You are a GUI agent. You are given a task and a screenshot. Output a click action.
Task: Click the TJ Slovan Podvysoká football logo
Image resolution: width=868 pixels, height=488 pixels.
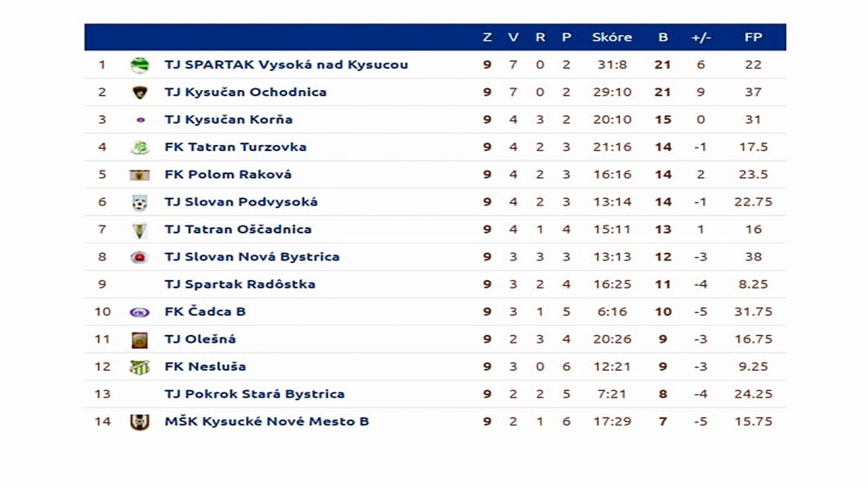140,202
